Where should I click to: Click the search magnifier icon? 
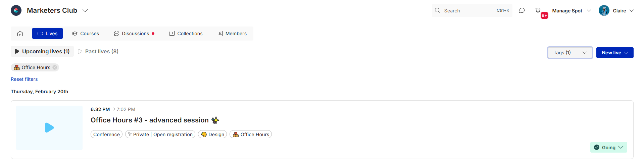(438, 11)
